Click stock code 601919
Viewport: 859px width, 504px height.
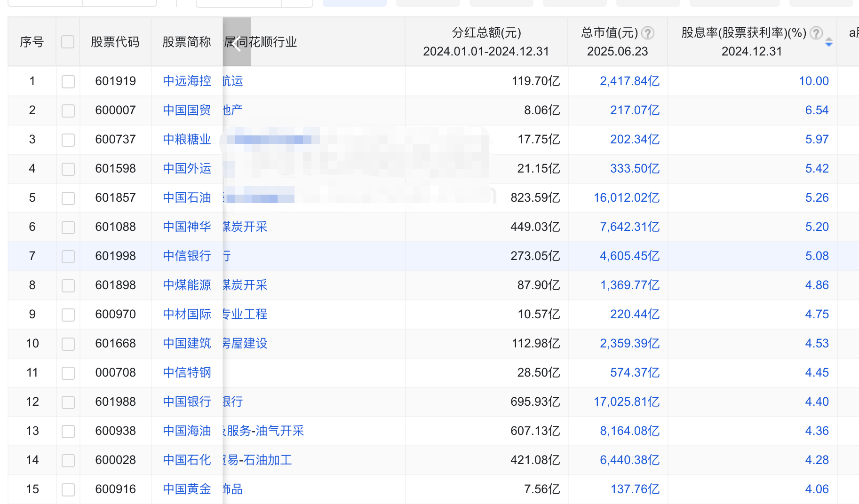[116, 81]
